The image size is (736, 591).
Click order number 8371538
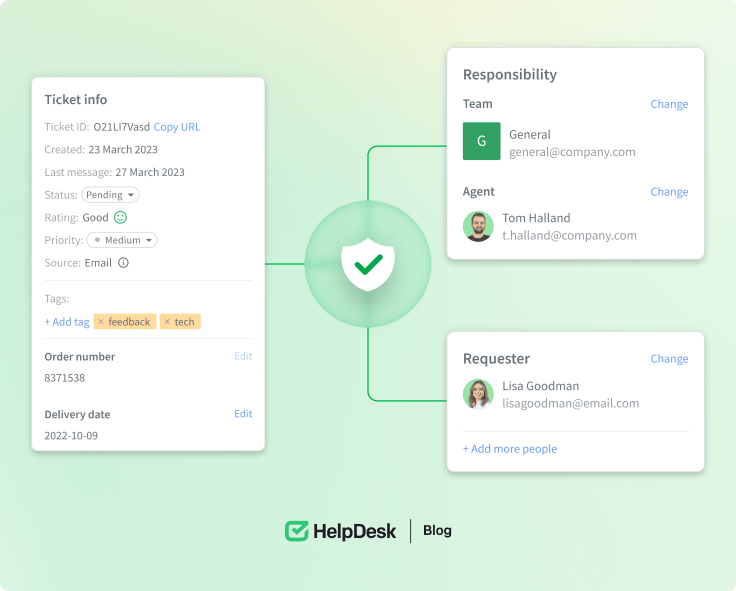point(65,378)
